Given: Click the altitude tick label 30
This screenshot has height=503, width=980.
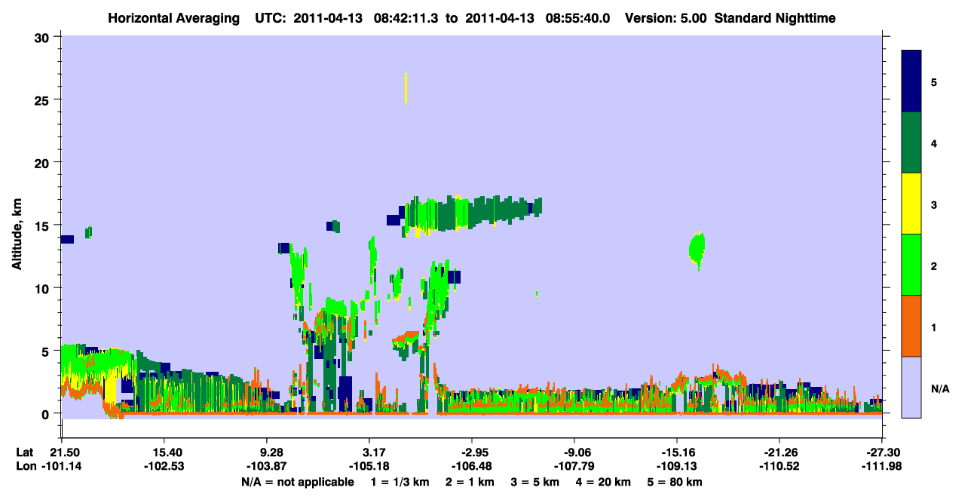Looking at the screenshot, I should pos(44,37).
